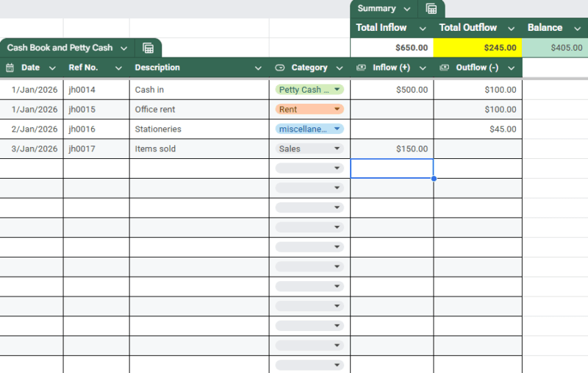The image size is (588, 373).
Task: Select the green $405.00 Balance cell
Action: 555,48
